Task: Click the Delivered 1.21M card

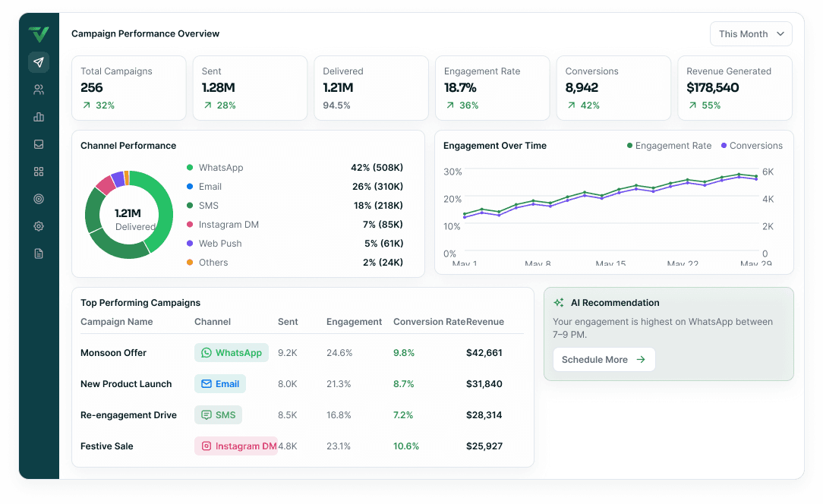Action: tap(371, 88)
